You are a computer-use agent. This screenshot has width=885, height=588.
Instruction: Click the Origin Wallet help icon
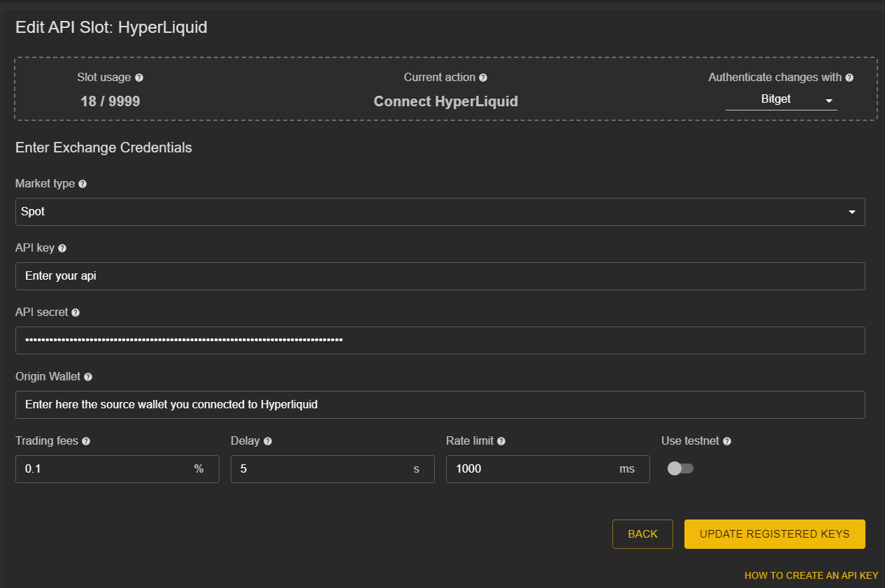[x=88, y=377]
